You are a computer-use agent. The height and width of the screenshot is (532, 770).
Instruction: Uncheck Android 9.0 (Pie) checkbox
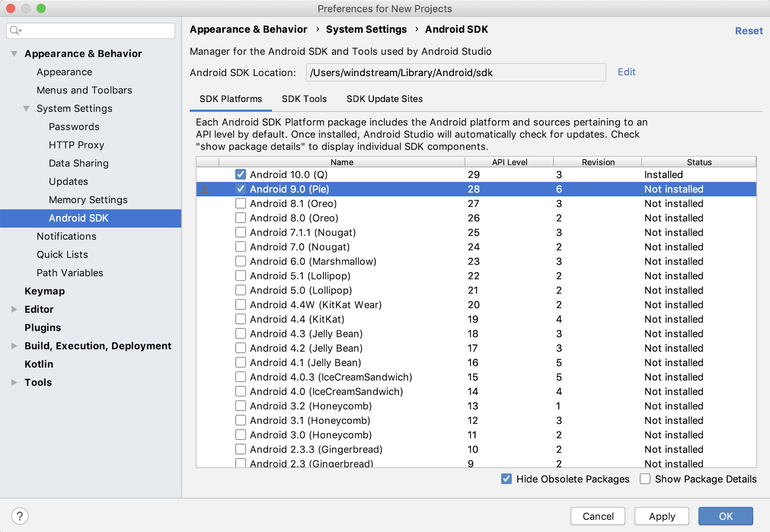[241, 189]
